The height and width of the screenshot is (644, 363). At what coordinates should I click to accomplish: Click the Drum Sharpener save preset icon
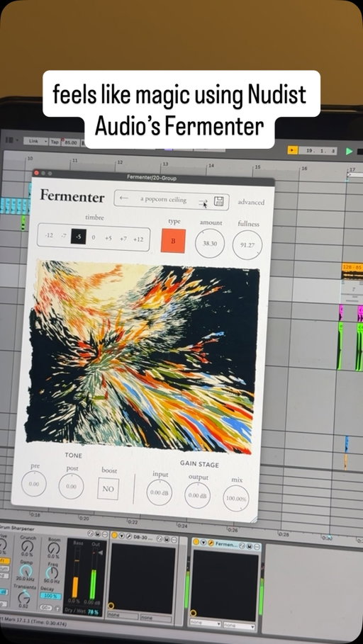(97, 534)
